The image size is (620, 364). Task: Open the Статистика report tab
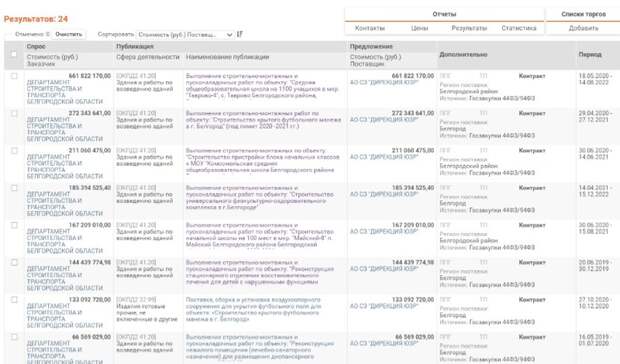pyautogui.click(x=519, y=28)
